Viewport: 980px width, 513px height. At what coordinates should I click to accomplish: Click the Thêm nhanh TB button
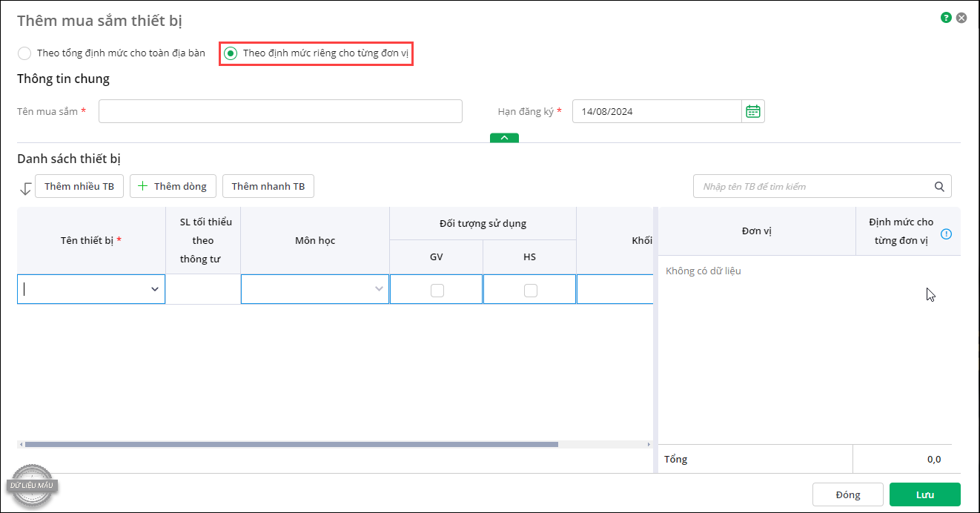click(268, 187)
